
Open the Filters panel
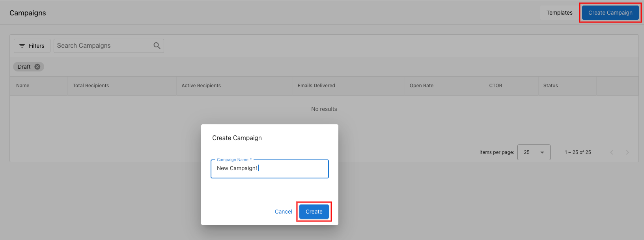point(32,46)
